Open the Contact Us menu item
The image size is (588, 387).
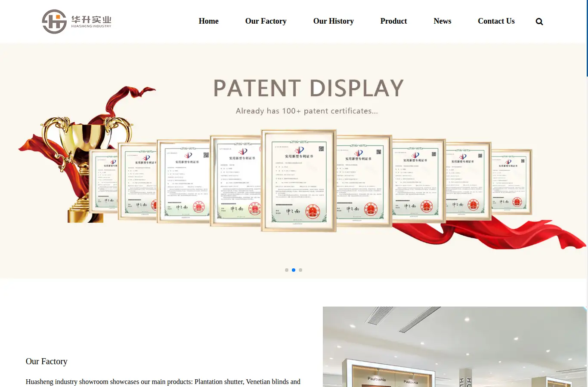point(496,21)
